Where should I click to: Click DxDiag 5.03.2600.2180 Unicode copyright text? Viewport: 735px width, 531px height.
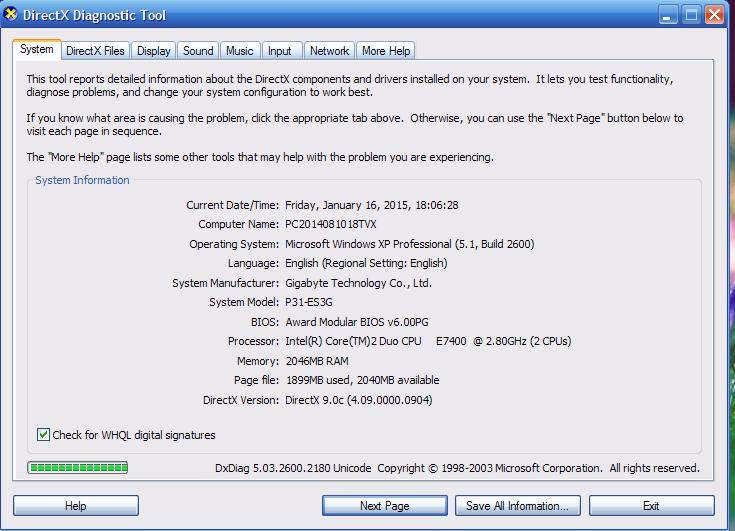tap(457, 468)
